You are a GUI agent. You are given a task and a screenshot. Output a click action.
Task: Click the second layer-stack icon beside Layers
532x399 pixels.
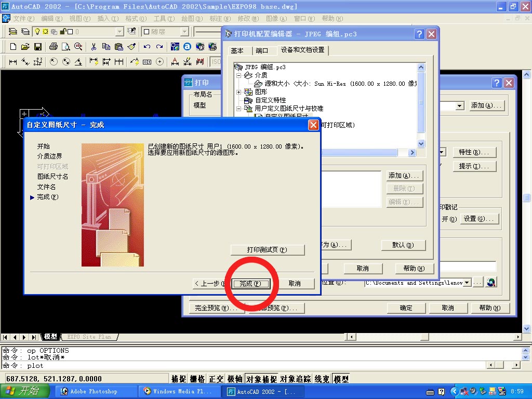(25, 32)
